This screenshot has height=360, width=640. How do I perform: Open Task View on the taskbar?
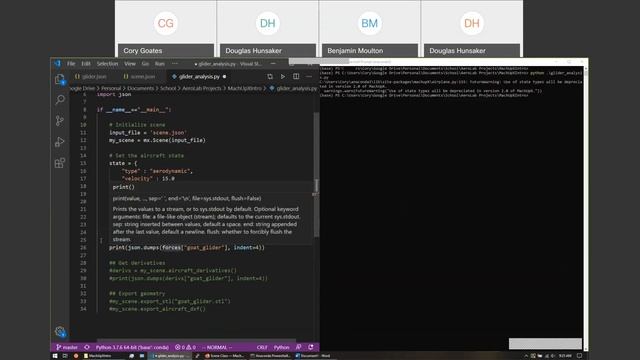65,356
